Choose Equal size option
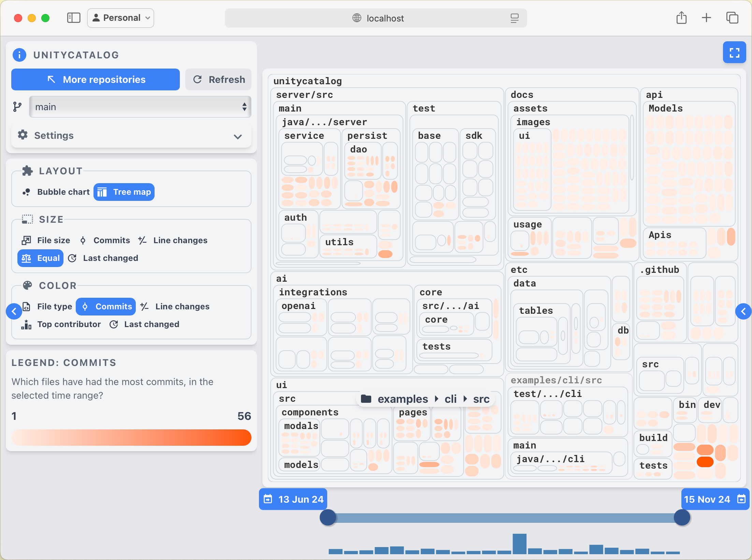Viewport: 752px width, 560px height. coord(40,258)
